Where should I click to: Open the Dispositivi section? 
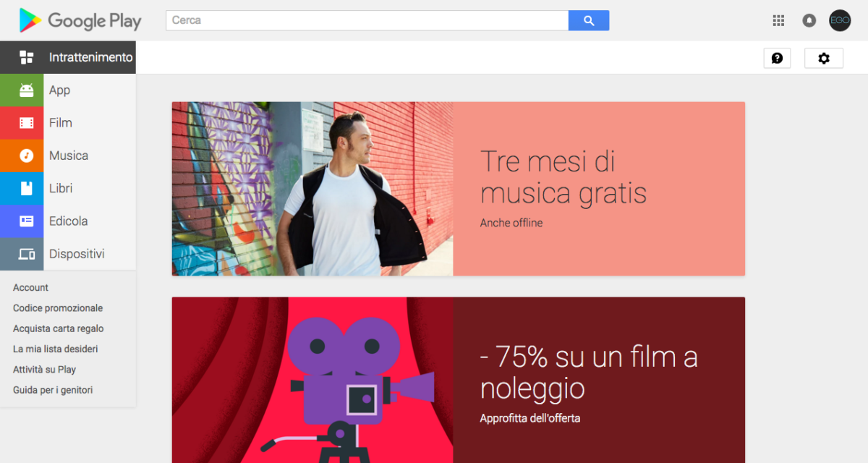[x=68, y=254]
